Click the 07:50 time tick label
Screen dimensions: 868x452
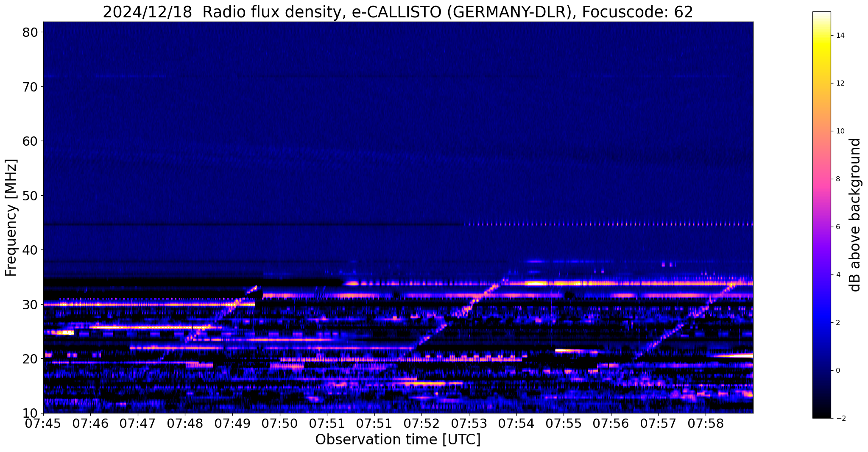280,424
